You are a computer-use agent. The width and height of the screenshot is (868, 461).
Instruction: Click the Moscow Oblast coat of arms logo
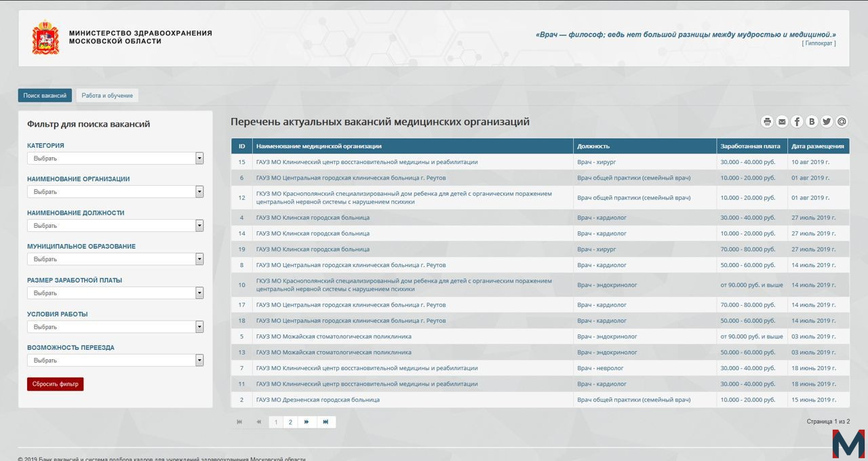45,37
